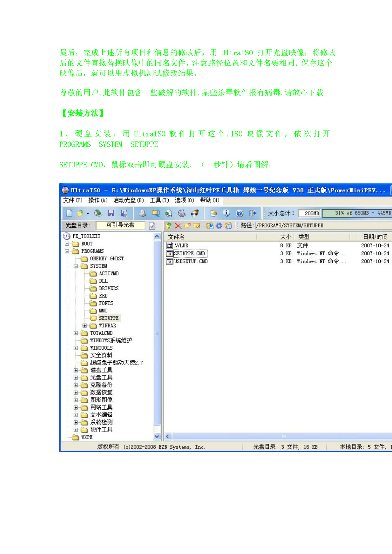
Task: Click the Rename icon in file toolbar
Action: 197,226
